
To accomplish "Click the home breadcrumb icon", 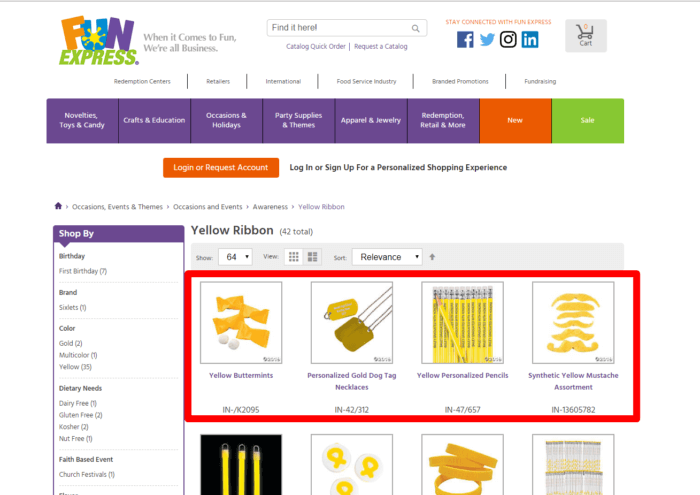I will (x=58, y=207).
